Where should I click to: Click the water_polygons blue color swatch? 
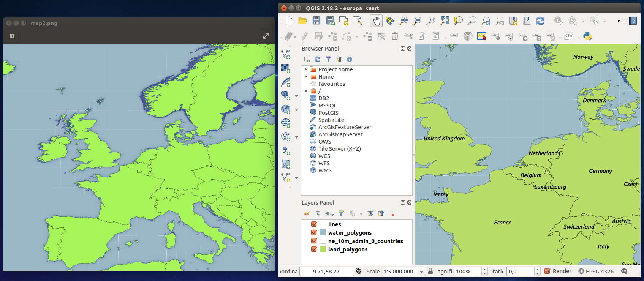(323, 232)
